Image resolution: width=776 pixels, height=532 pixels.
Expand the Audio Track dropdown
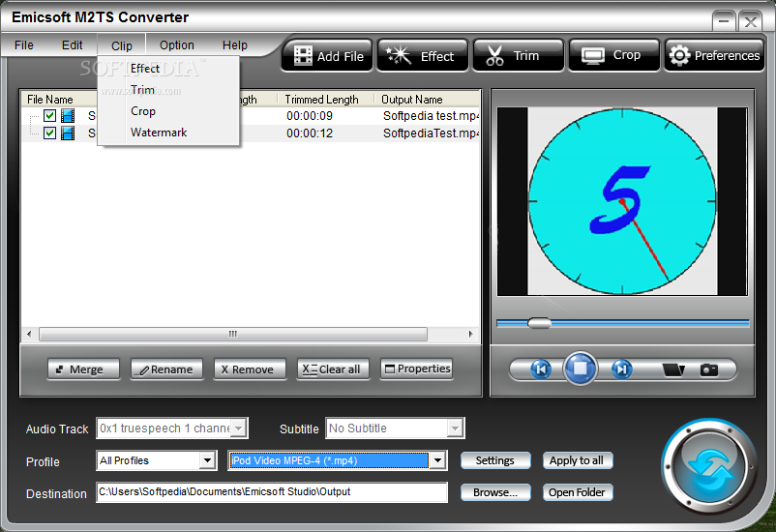[239, 429]
